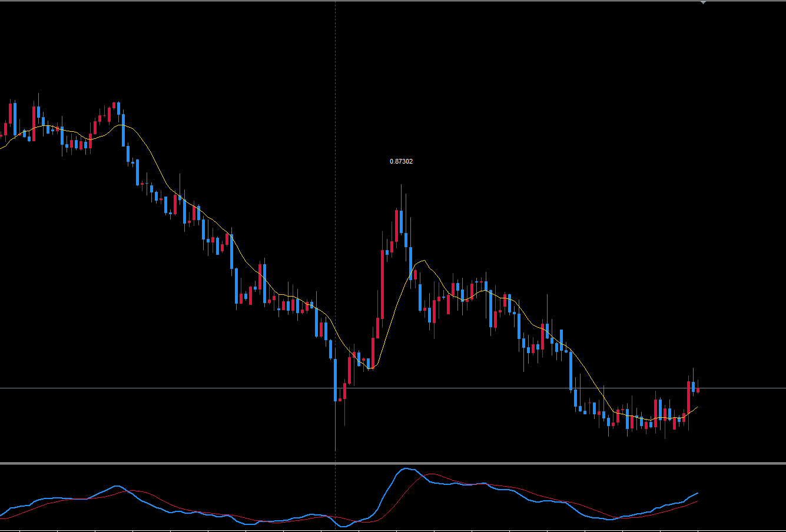Image resolution: width=786 pixels, height=532 pixels.
Task: Click the right end of the red signal line
Action: [697, 501]
